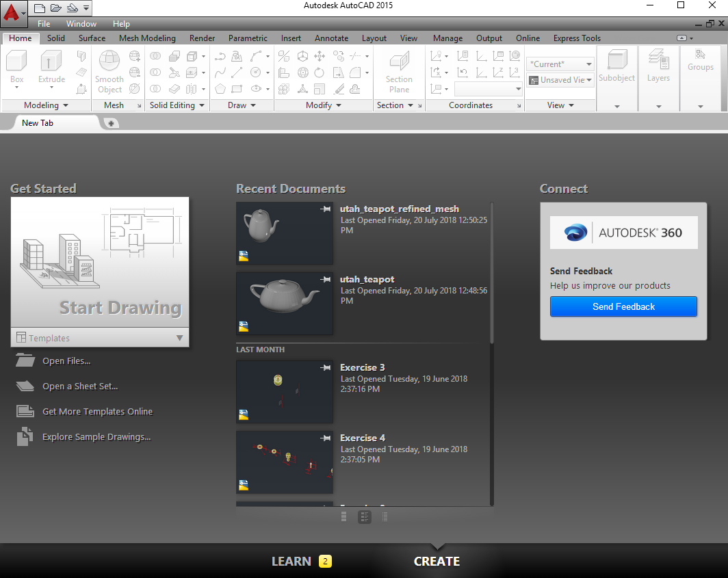
Task: Select the Rotate modify tool
Action: pos(320,73)
